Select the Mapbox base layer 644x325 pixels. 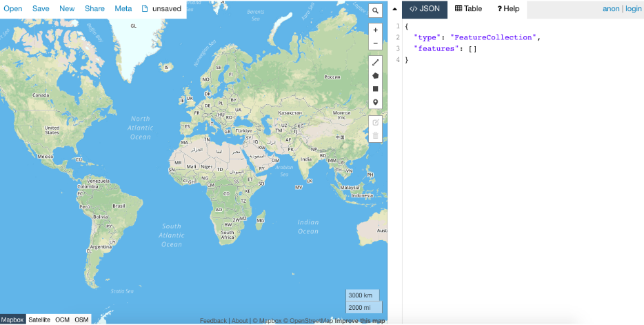click(x=12, y=319)
